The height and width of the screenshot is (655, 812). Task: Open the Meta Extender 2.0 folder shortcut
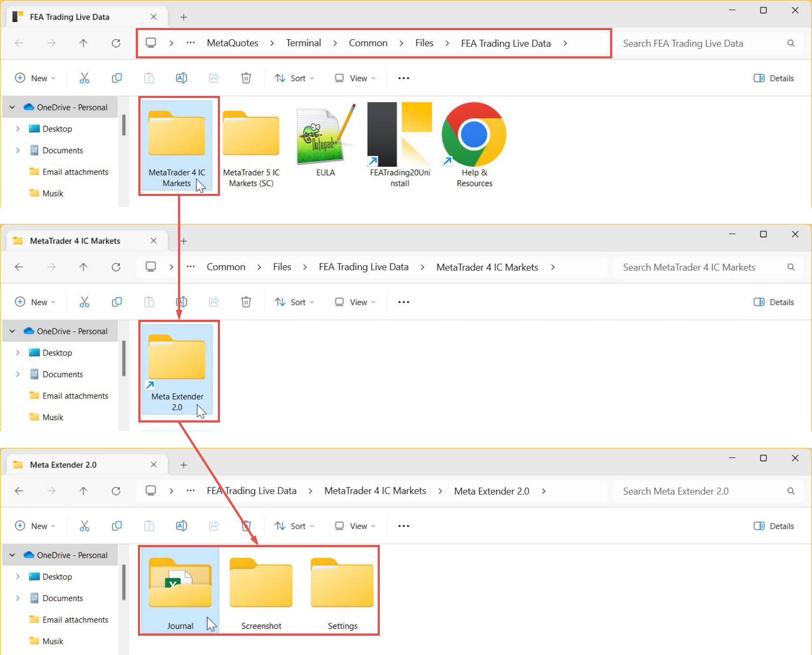point(177,370)
